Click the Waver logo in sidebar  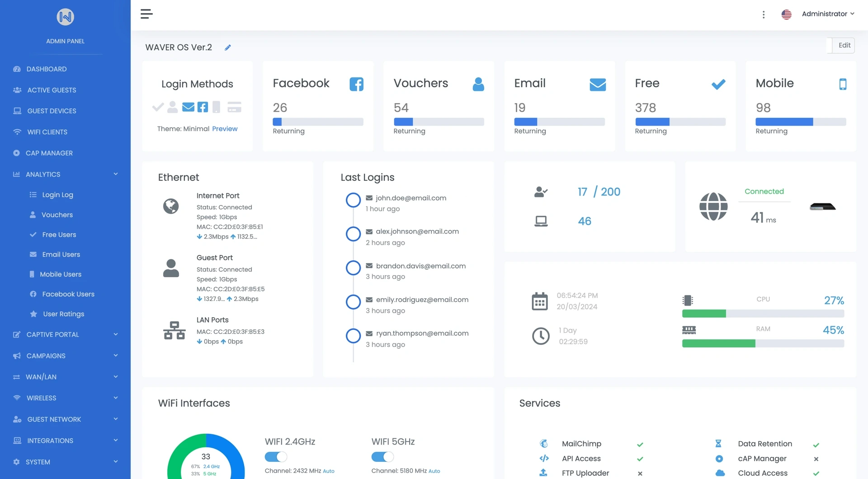(x=66, y=17)
